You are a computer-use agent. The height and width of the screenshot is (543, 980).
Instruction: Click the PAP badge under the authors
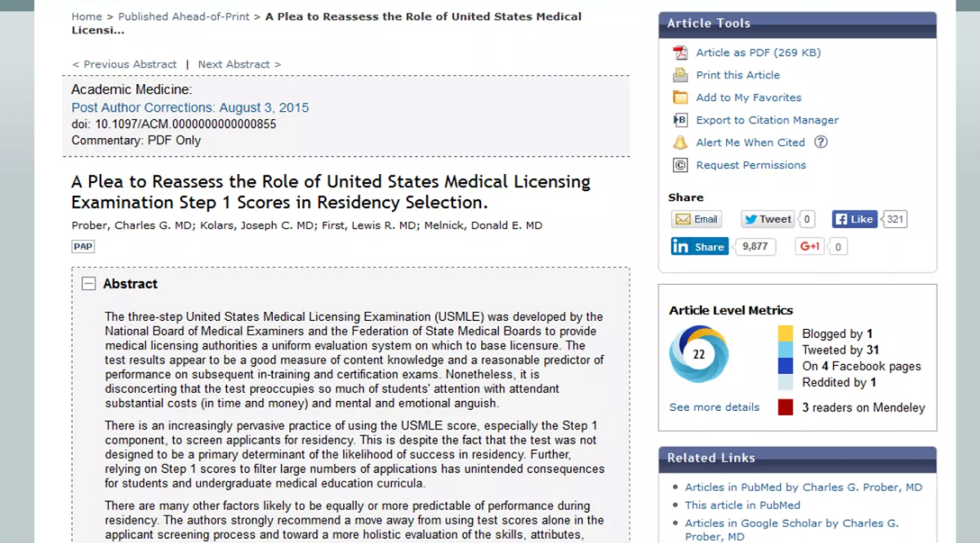pyautogui.click(x=82, y=247)
